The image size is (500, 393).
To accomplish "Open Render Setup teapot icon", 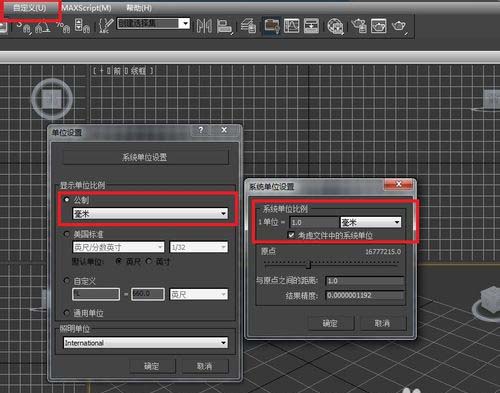I will [x=359, y=26].
